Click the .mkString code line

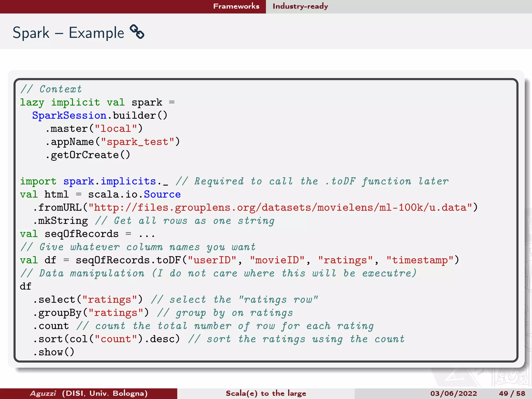[x=61, y=221]
